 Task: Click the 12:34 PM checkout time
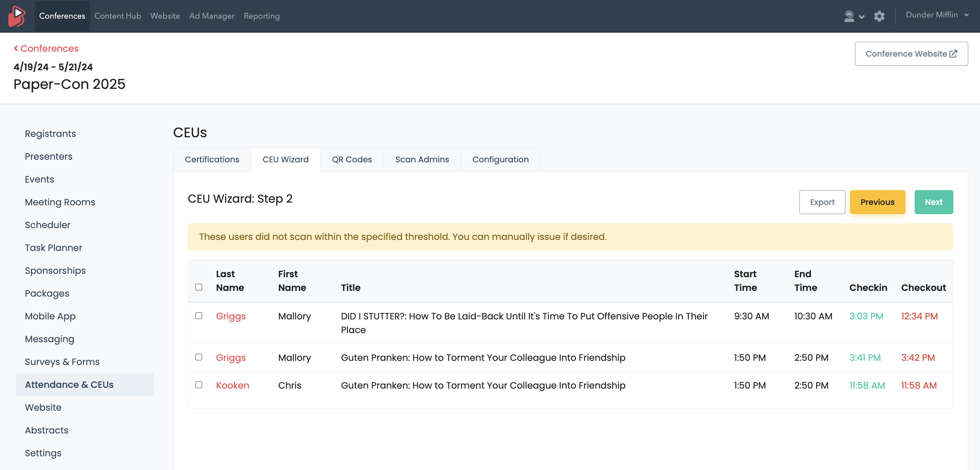pos(919,316)
